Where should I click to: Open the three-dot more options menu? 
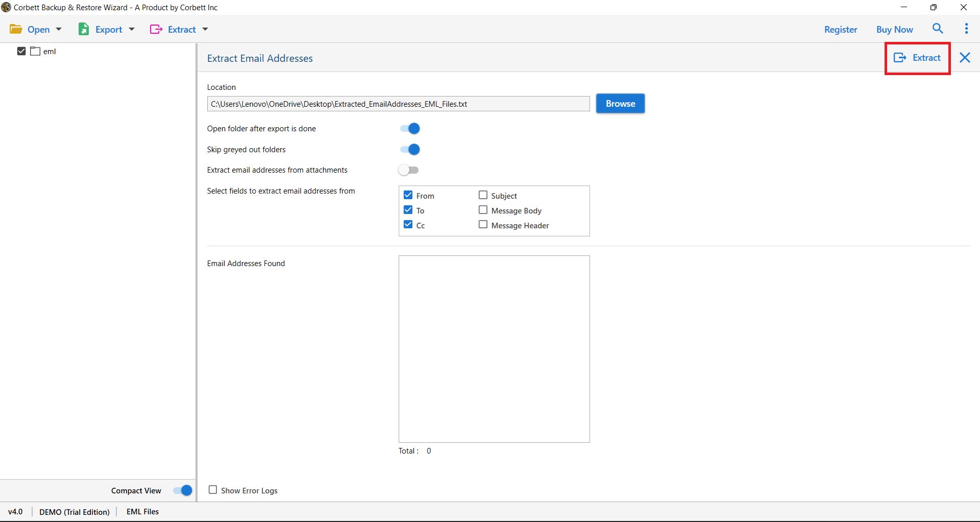pos(966,29)
